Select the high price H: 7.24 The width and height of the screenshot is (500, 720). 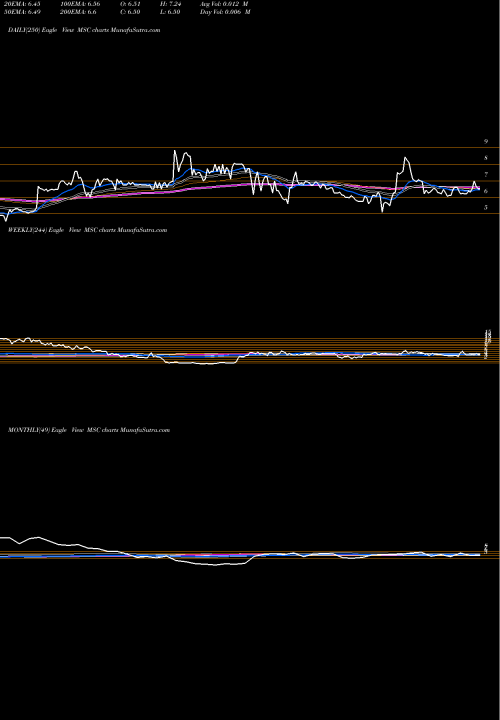click(x=170, y=4)
